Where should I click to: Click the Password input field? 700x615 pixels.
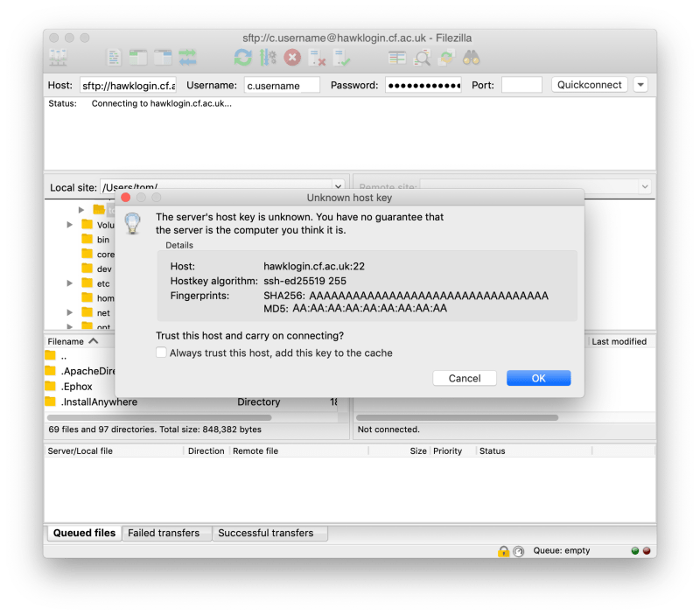pos(423,85)
